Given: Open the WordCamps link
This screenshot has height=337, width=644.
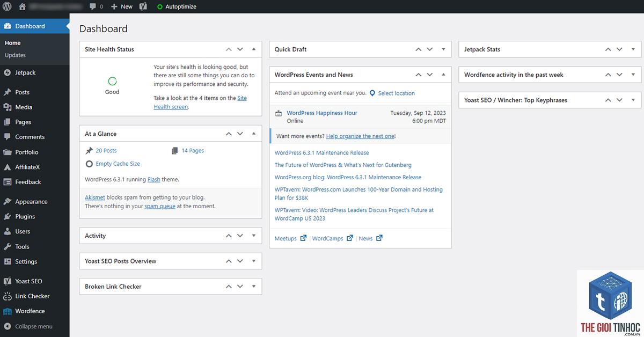Looking at the screenshot, I should pos(327,238).
